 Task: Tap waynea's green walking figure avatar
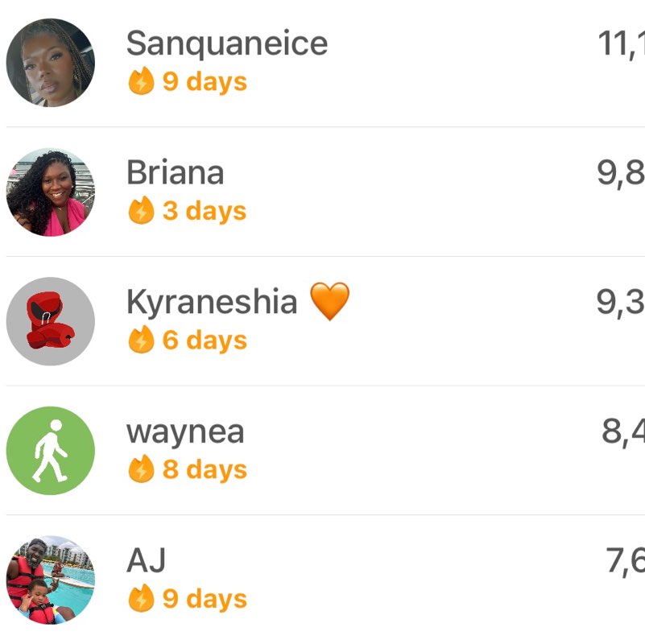click(x=51, y=451)
